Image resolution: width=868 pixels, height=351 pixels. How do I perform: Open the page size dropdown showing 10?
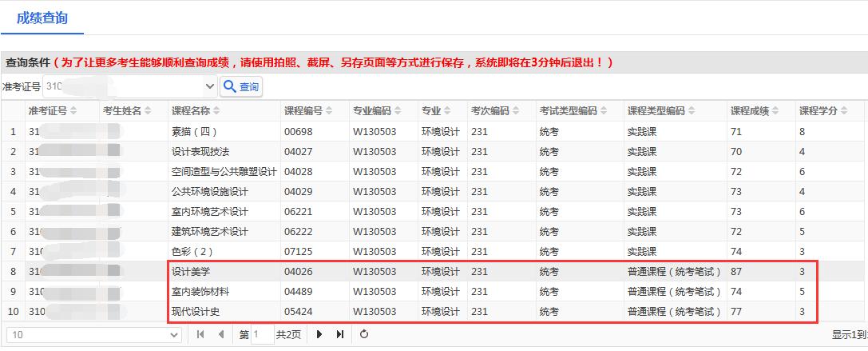pyautogui.click(x=93, y=335)
